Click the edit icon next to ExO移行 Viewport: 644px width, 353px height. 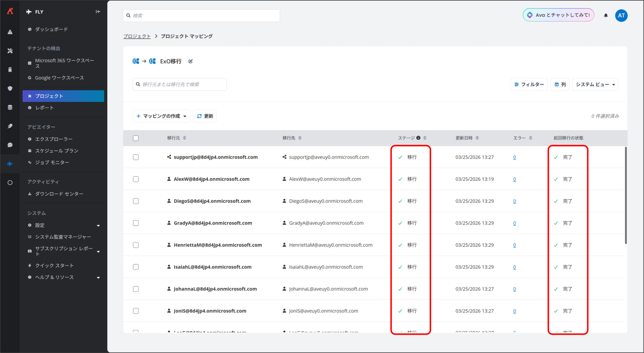[x=190, y=61]
